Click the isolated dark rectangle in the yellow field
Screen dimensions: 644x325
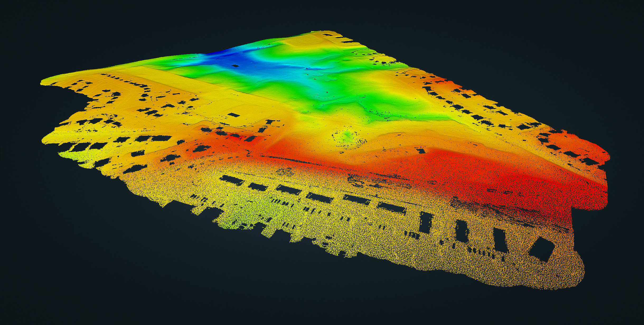(234, 115)
